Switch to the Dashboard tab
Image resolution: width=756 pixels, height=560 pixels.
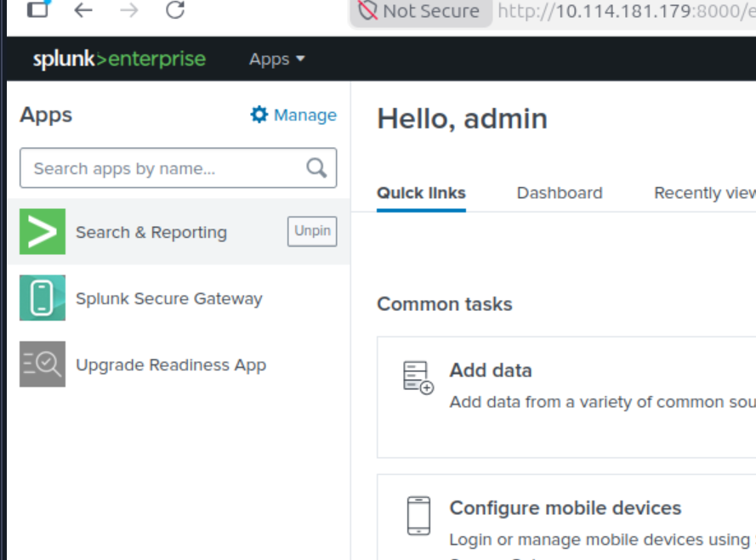pyautogui.click(x=560, y=193)
